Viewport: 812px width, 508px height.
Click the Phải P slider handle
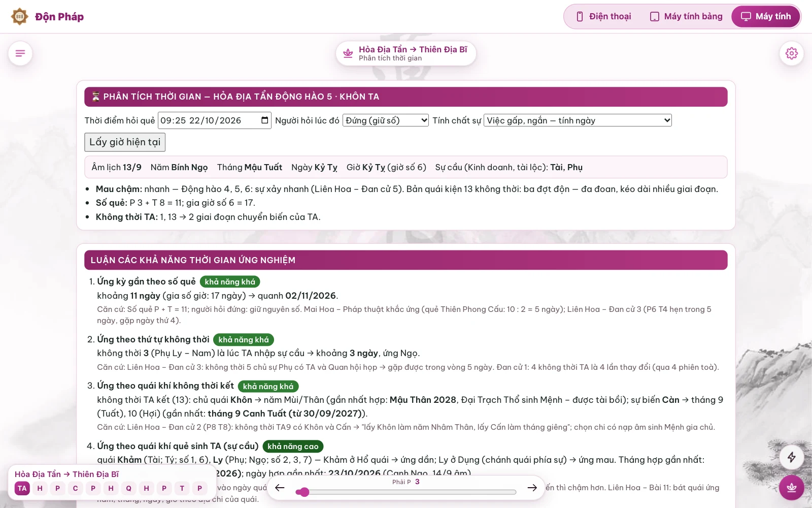pyautogui.click(x=304, y=492)
